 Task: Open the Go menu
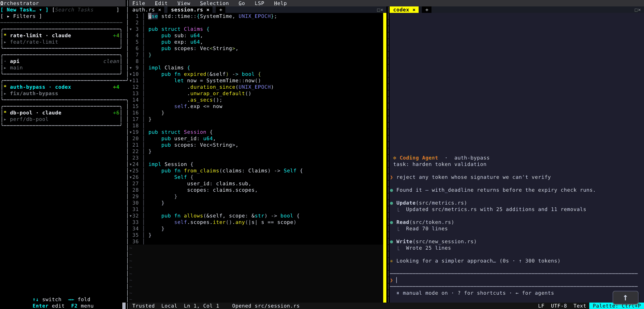coord(242,3)
